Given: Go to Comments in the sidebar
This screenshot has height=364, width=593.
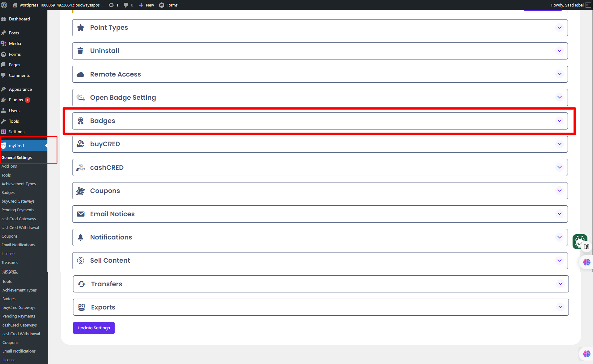Looking at the screenshot, I should tap(19, 75).
